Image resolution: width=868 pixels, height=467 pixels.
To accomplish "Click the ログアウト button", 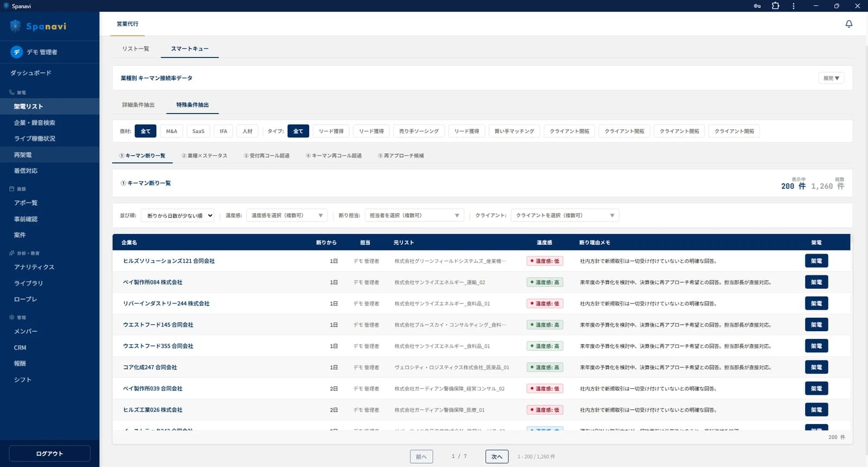I will tap(49, 453).
